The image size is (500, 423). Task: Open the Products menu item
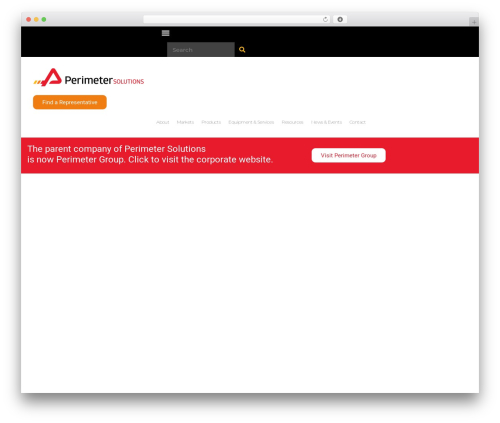pos(211,122)
